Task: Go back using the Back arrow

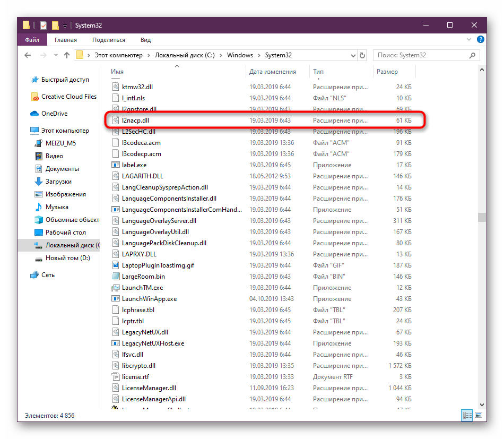Action: (x=28, y=55)
